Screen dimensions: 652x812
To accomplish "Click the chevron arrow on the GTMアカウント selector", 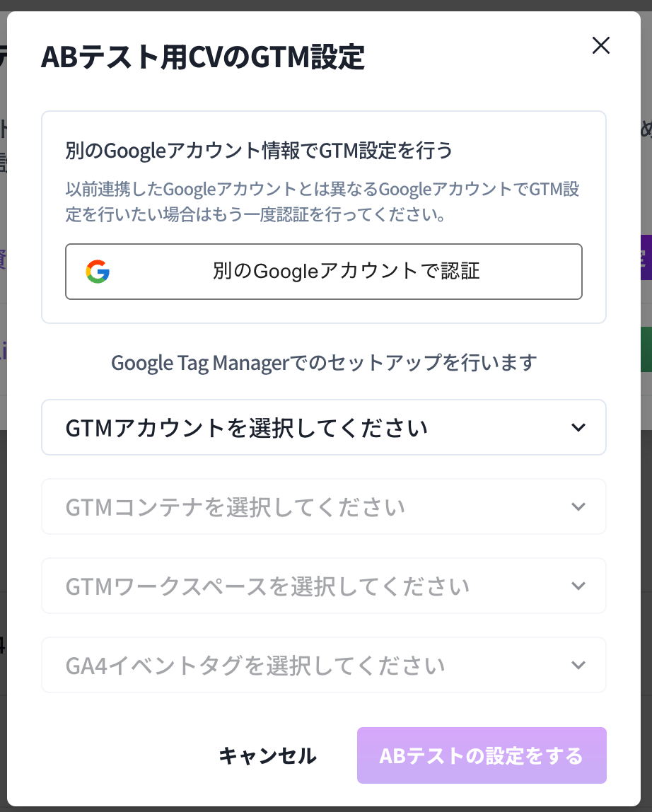I will pyautogui.click(x=578, y=427).
